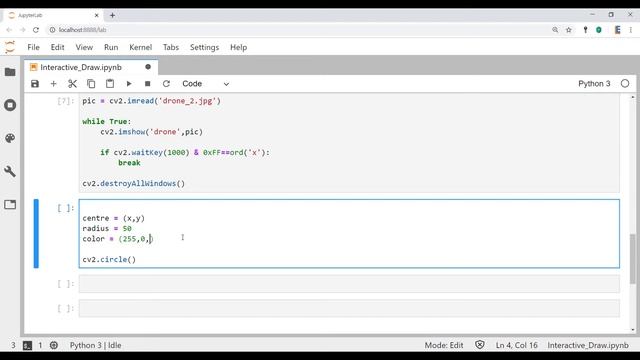The image size is (640, 360).
Task: Click the active code cell editor
Action: pos(349,233)
